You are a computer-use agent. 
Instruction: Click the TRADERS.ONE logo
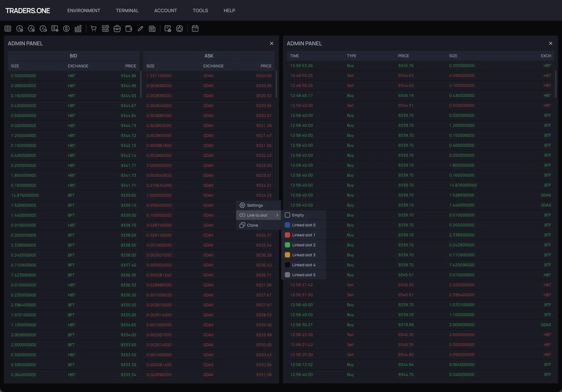pyautogui.click(x=28, y=10)
